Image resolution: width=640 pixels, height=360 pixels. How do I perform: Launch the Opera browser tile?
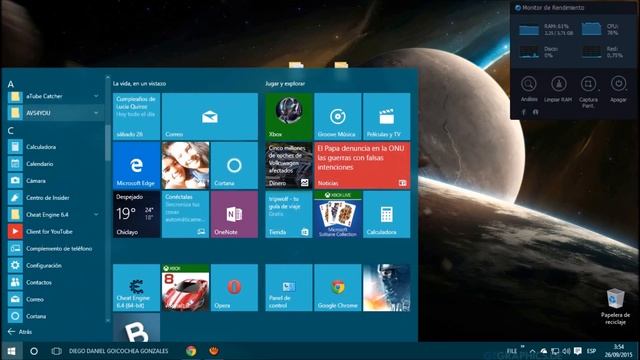(234, 288)
